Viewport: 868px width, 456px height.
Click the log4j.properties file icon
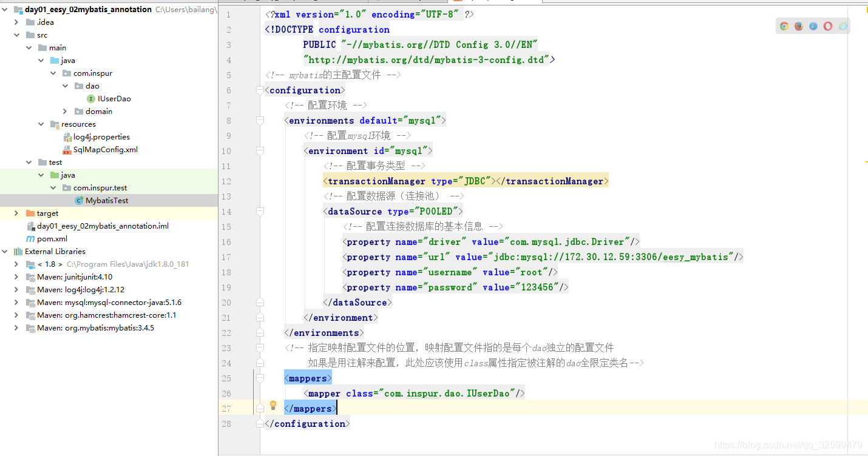pyautogui.click(x=67, y=137)
